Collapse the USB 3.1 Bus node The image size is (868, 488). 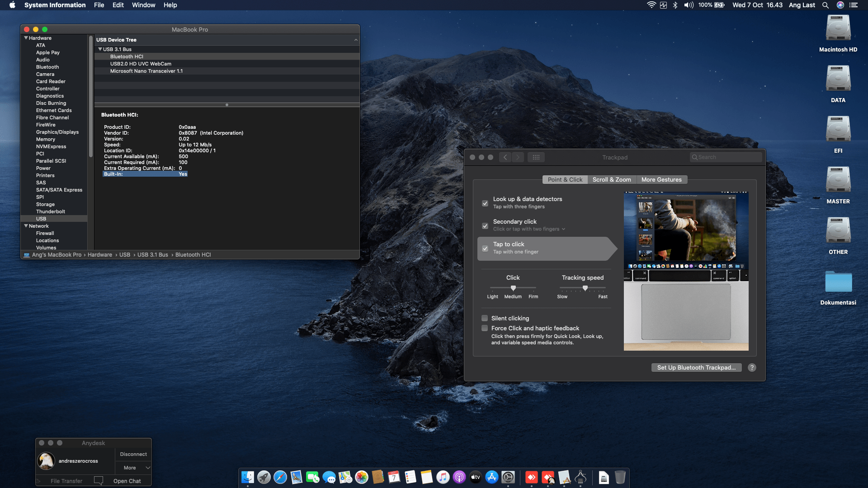click(100, 49)
